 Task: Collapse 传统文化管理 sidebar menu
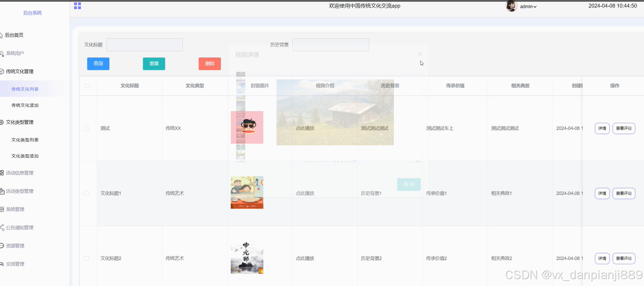coord(19,71)
